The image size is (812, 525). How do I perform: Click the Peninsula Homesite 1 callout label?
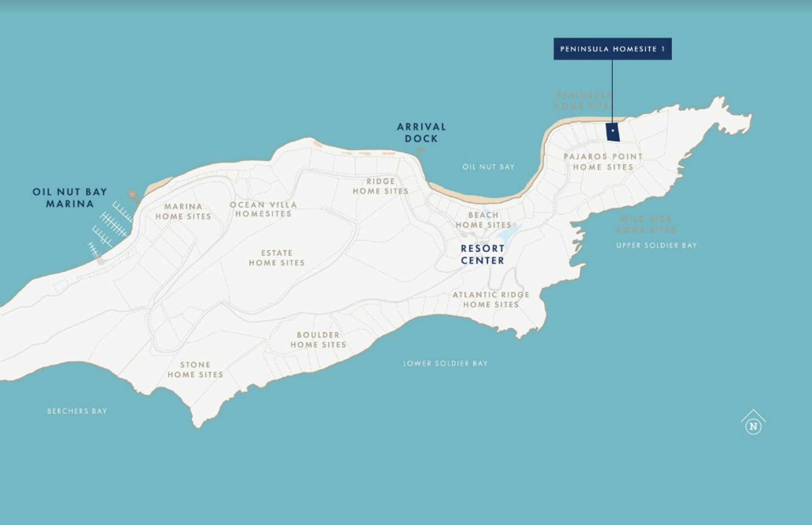pos(612,49)
